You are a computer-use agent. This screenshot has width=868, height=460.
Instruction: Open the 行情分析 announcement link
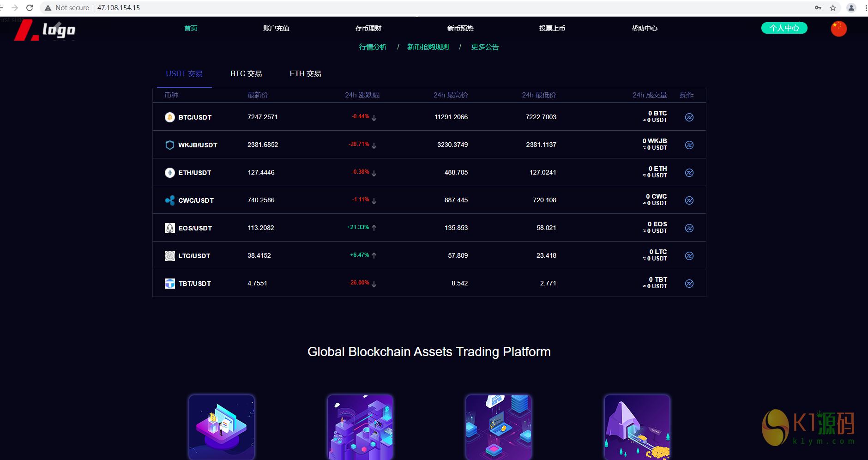(373, 47)
